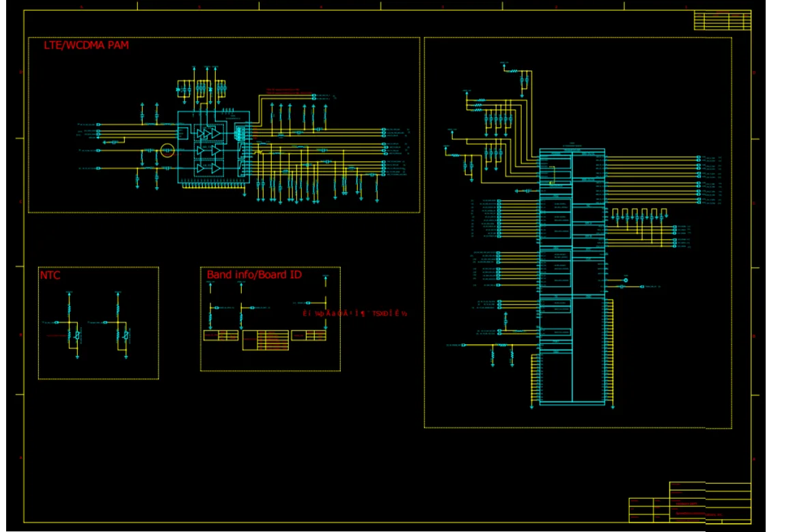This screenshot has height=532, width=808.
Task: Select the yellow circle marker in PAM schematic
Action: (167, 150)
